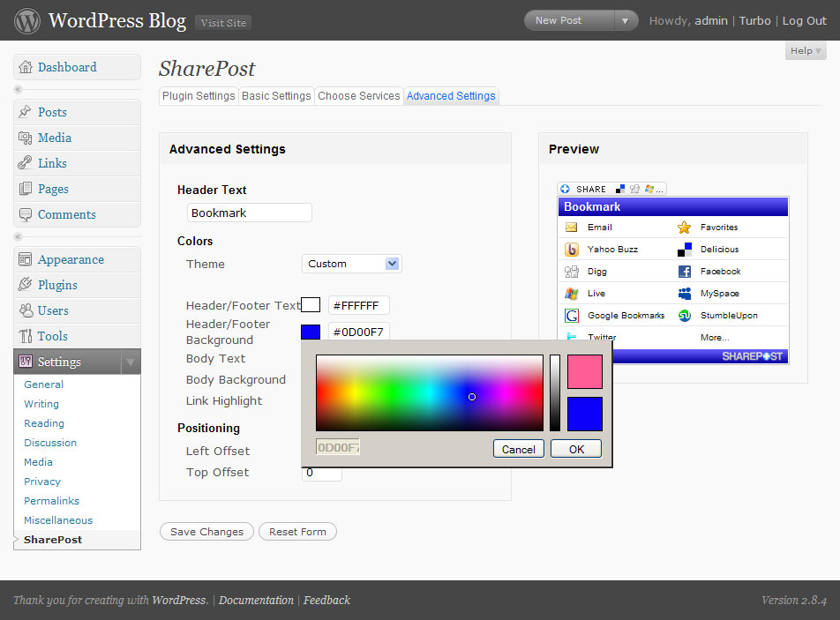This screenshot has width=840, height=620.
Task: Click the Header/Footer Background blue swatch
Action: coord(311,332)
